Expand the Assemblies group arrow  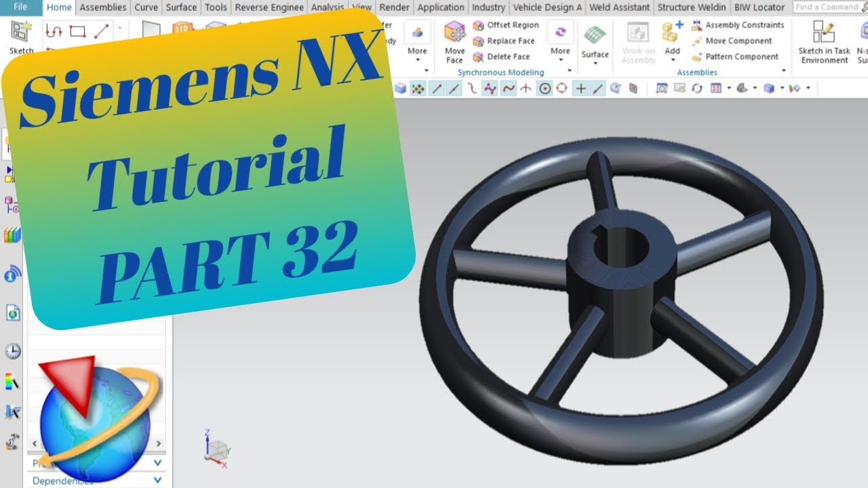(784, 70)
